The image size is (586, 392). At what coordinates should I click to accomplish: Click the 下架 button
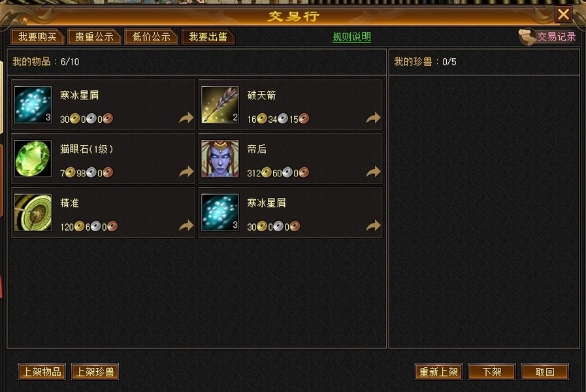click(x=491, y=372)
